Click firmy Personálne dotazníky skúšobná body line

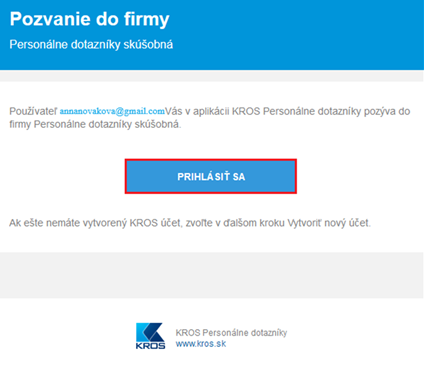tap(95, 124)
